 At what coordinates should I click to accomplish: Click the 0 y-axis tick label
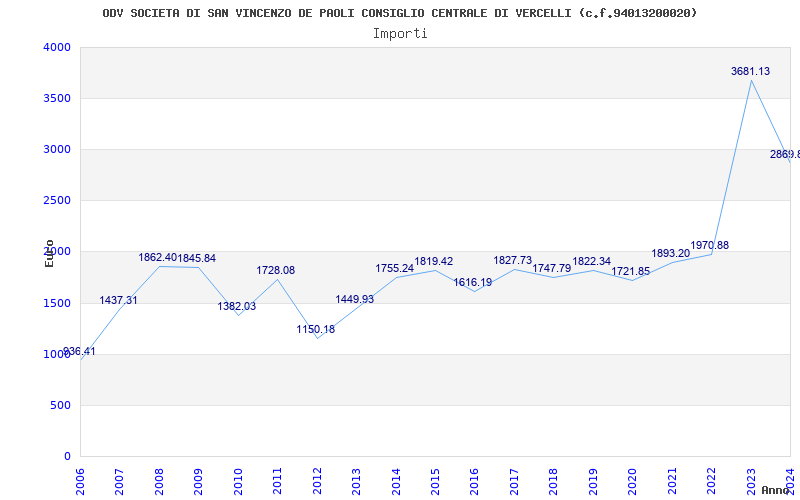click(67, 456)
